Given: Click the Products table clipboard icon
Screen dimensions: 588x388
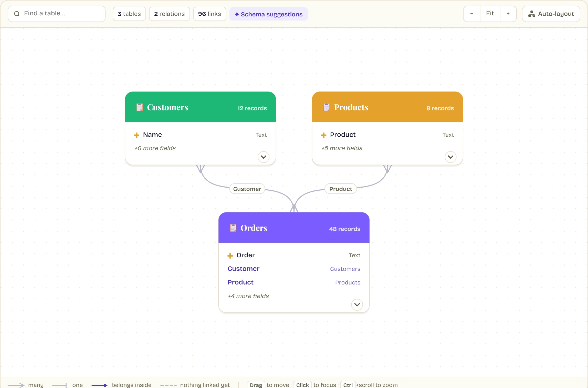Looking at the screenshot, I should (x=327, y=107).
